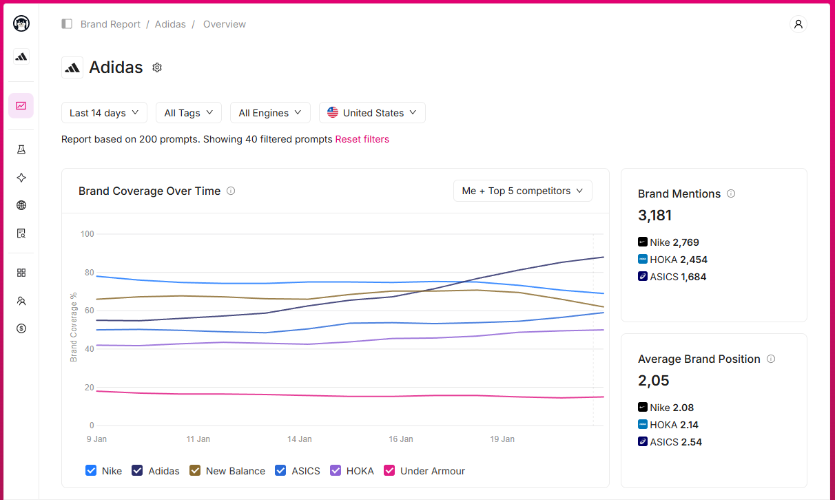Open Me + Top 5 competitors dropdown

click(523, 191)
